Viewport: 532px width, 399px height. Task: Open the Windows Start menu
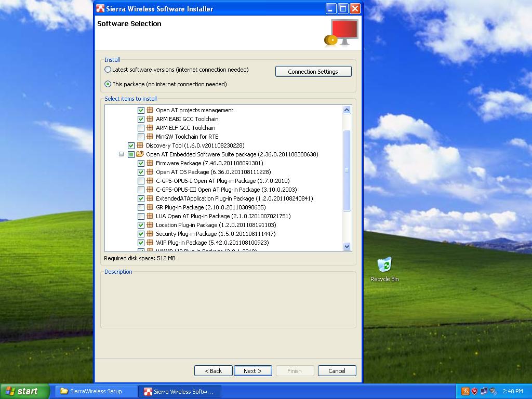(24, 391)
